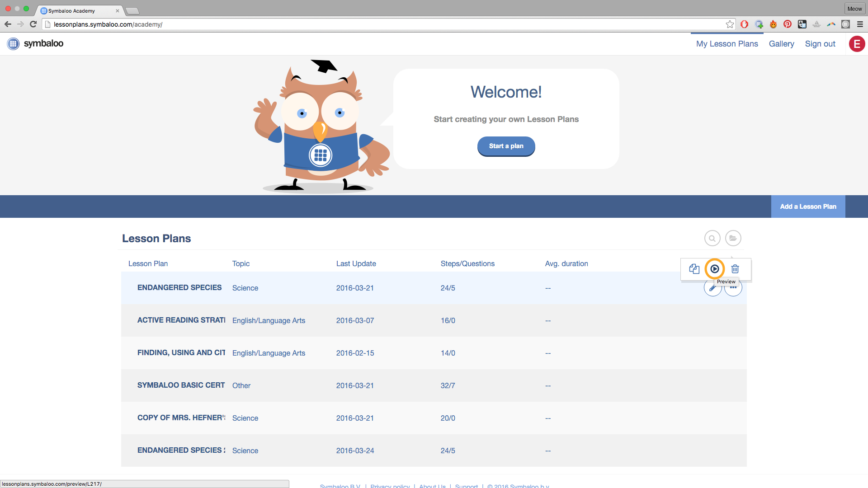Open ENDANGERED SPECIES lesson plan dated 2016-03-24
Image resolution: width=868 pixels, height=488 pixels.
181,450
